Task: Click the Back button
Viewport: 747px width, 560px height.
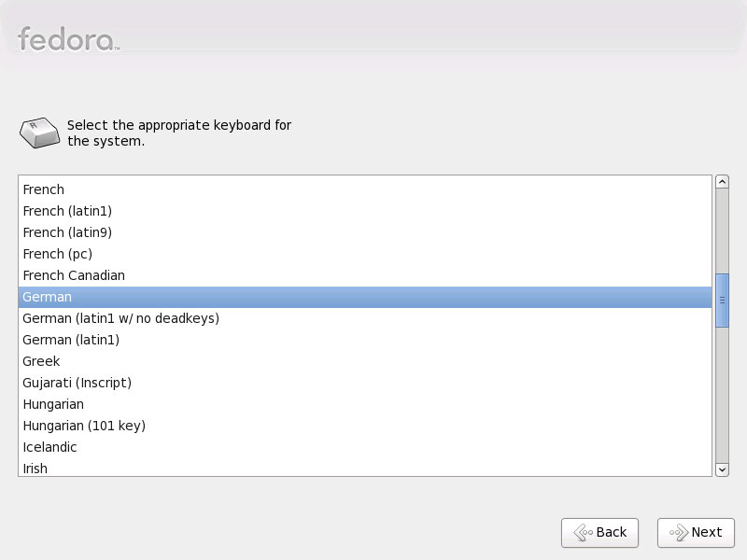Action: tap(599, 532)
